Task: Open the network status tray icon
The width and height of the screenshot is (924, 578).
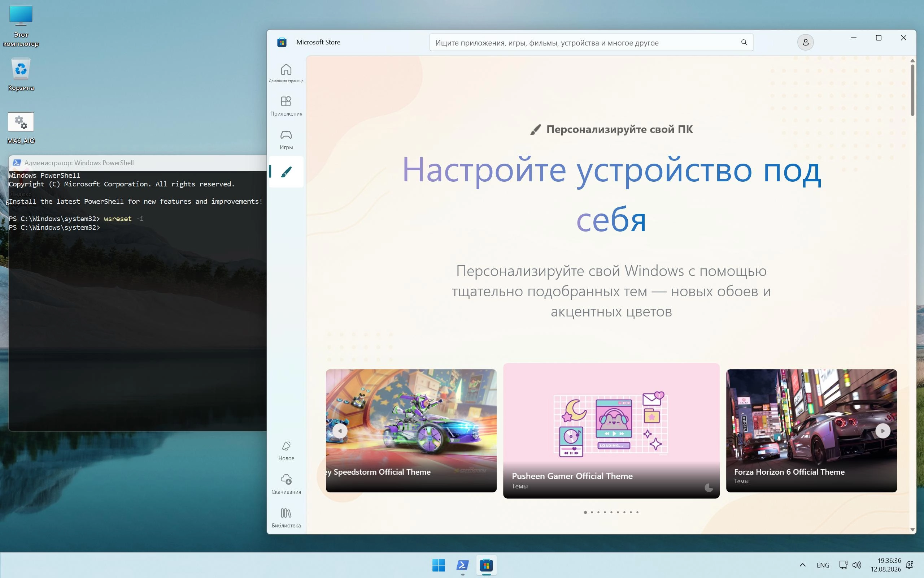Action: coord(844,565)
